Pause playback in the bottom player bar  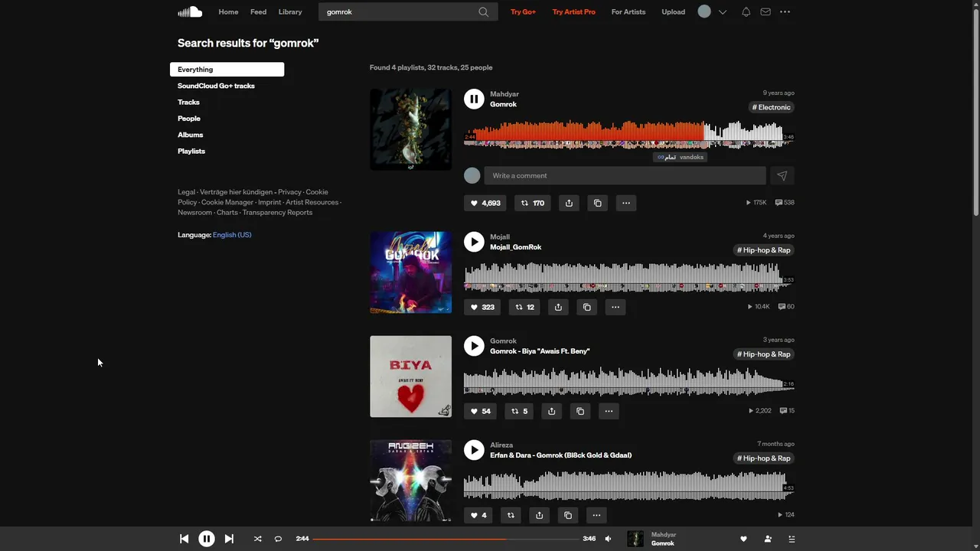pyautogui.click(x=207, y=539)
